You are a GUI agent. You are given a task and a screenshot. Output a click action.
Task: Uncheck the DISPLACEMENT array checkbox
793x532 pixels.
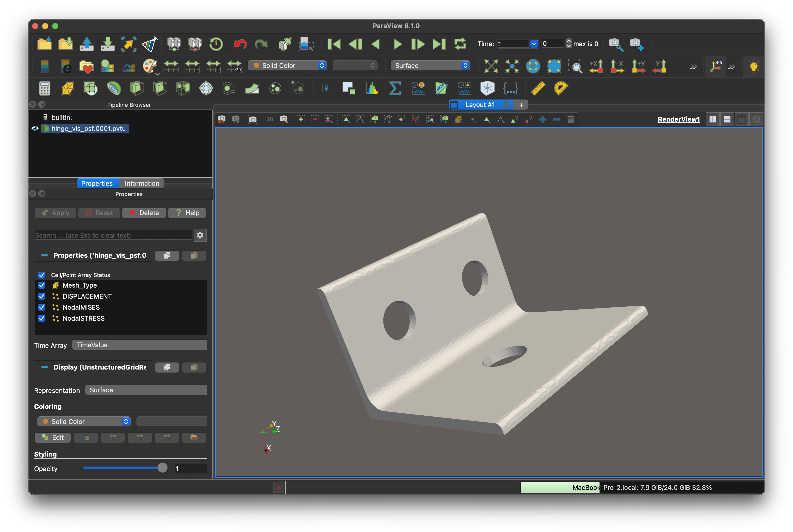(42, 297)
